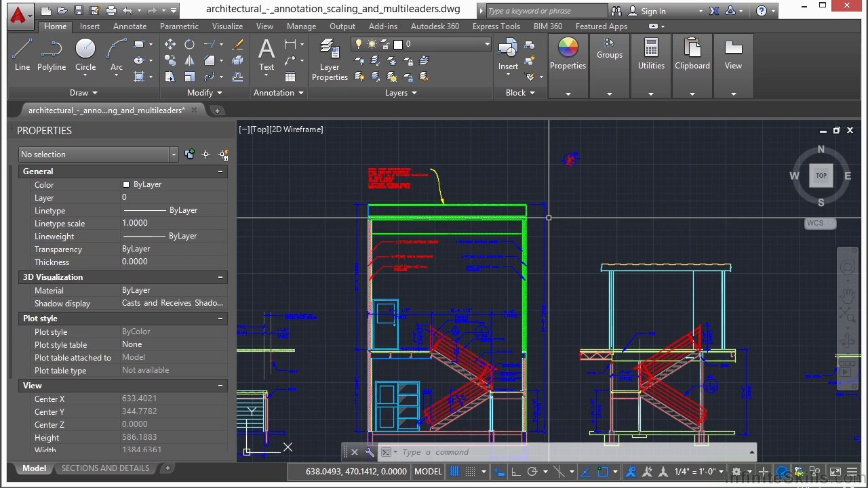Click the Quick Select icon in Properties palette

click(223, 155)
